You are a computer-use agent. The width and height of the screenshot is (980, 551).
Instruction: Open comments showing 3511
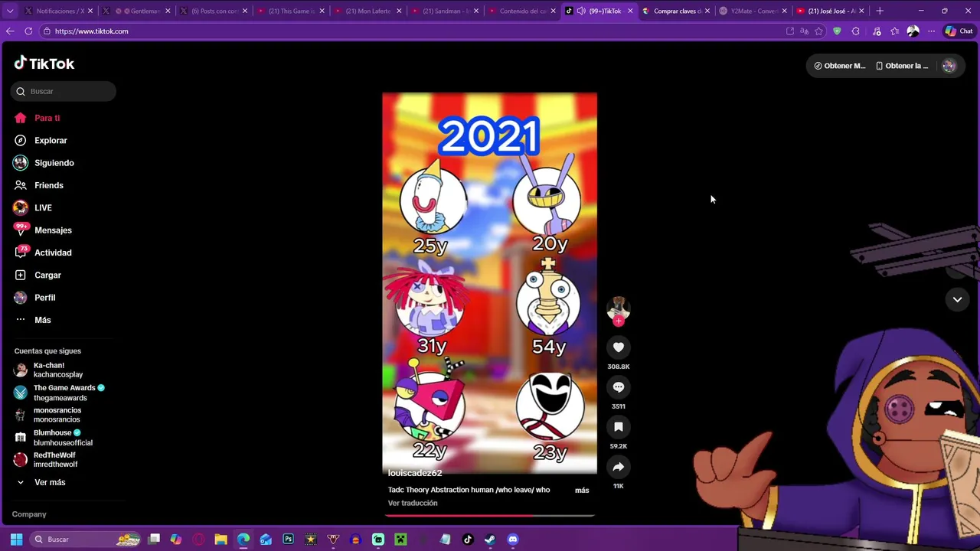(x=619, y=387)
